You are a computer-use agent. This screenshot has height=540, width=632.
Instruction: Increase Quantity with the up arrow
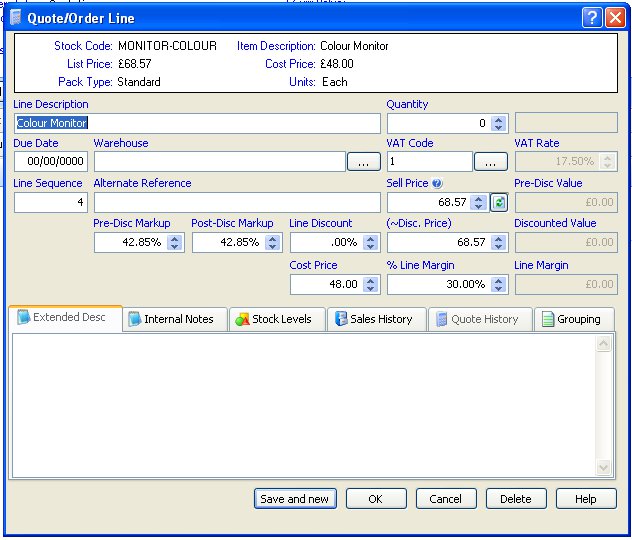click(499, 120)
